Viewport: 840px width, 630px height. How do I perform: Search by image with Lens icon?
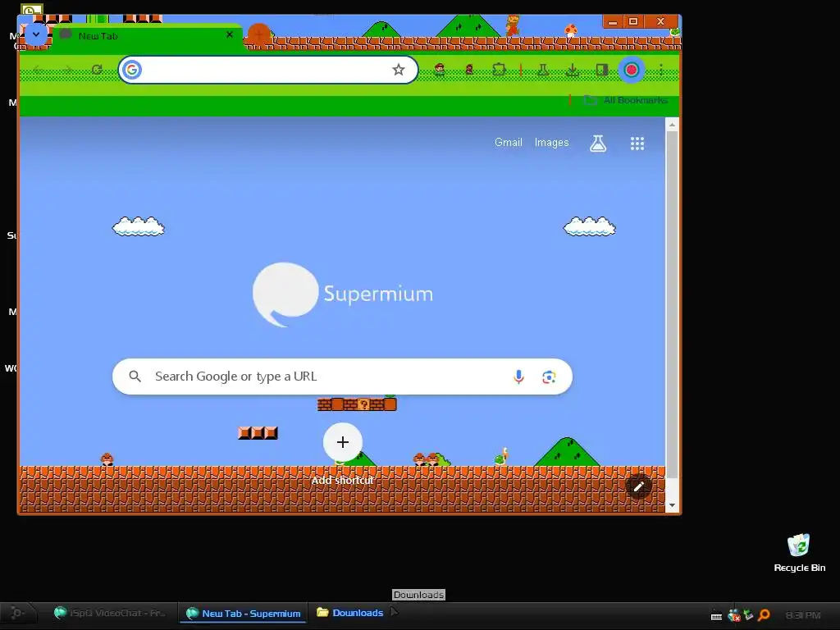pos(549,377)
